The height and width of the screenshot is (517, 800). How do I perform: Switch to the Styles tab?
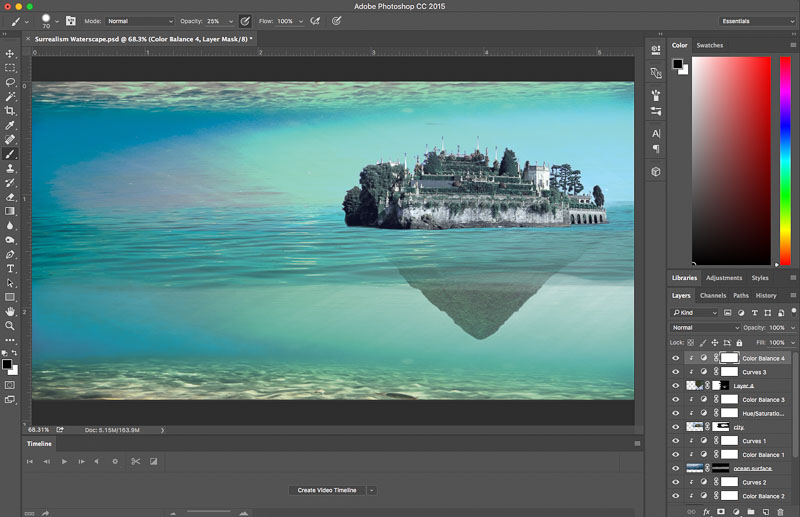[760, 278]
